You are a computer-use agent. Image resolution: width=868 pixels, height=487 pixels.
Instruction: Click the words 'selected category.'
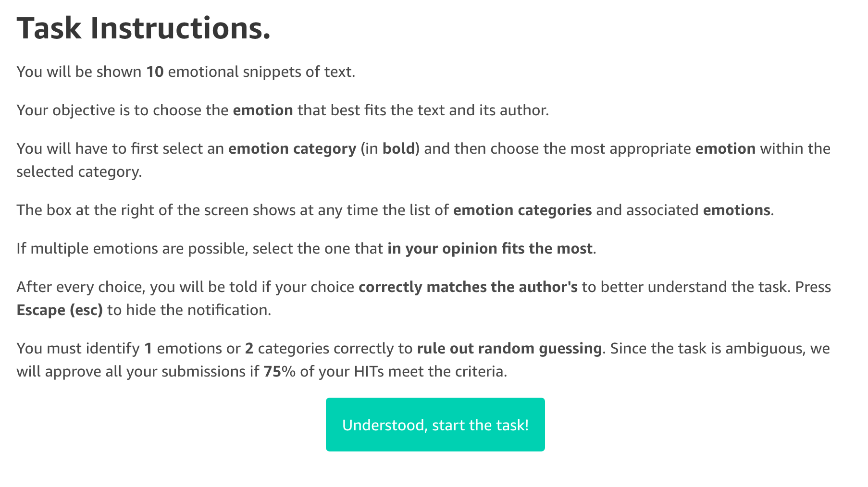[79, 172]
